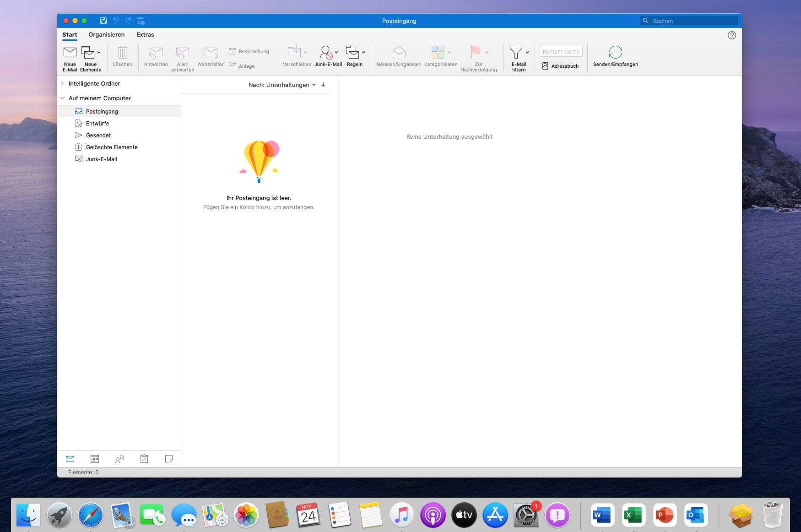Switch to the Extras tab
801x532 pixels.
click(x=145, y=35)
